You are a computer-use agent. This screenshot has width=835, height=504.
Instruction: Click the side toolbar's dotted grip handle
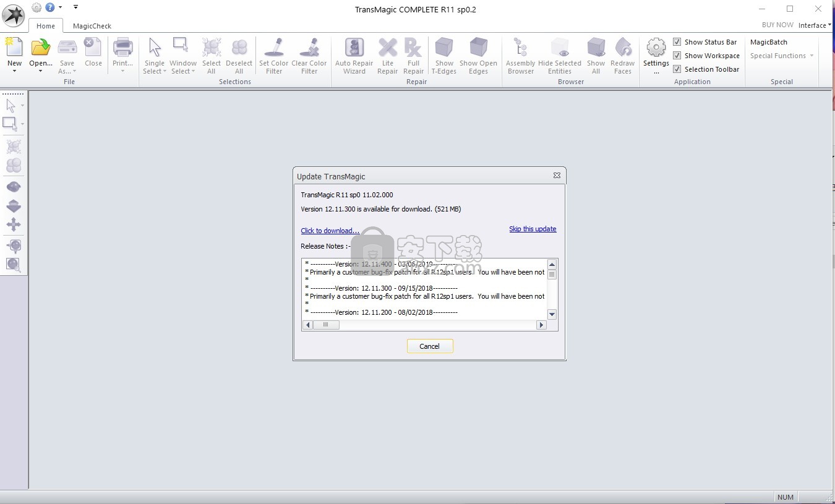(x=14, y=94)
